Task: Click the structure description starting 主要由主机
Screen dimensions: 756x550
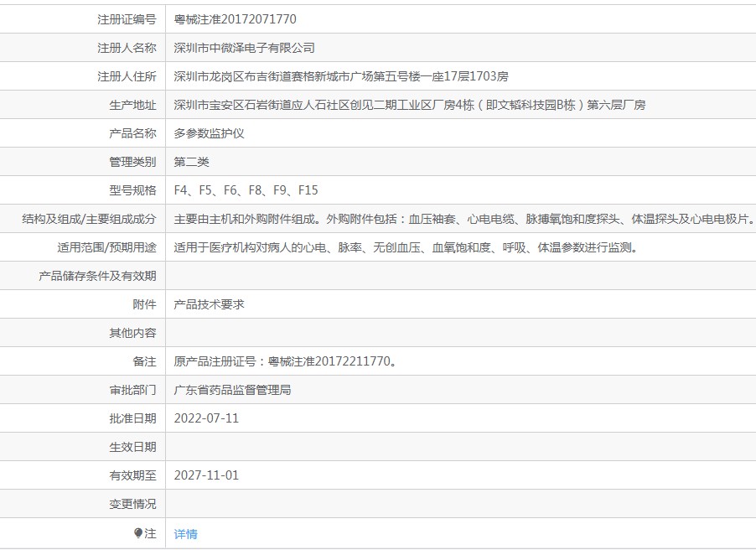Action: click(464, 219)
